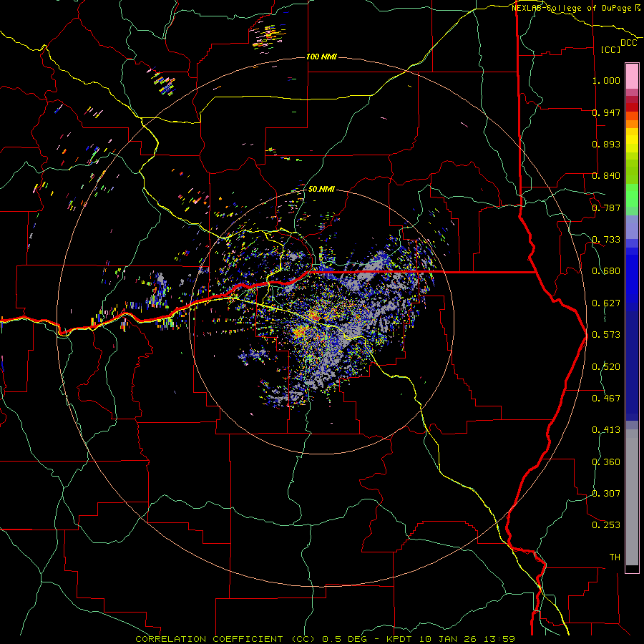Click the 50 NMI range ring label
The height and width of the screenshot is (644, 644).
point(321,189)
